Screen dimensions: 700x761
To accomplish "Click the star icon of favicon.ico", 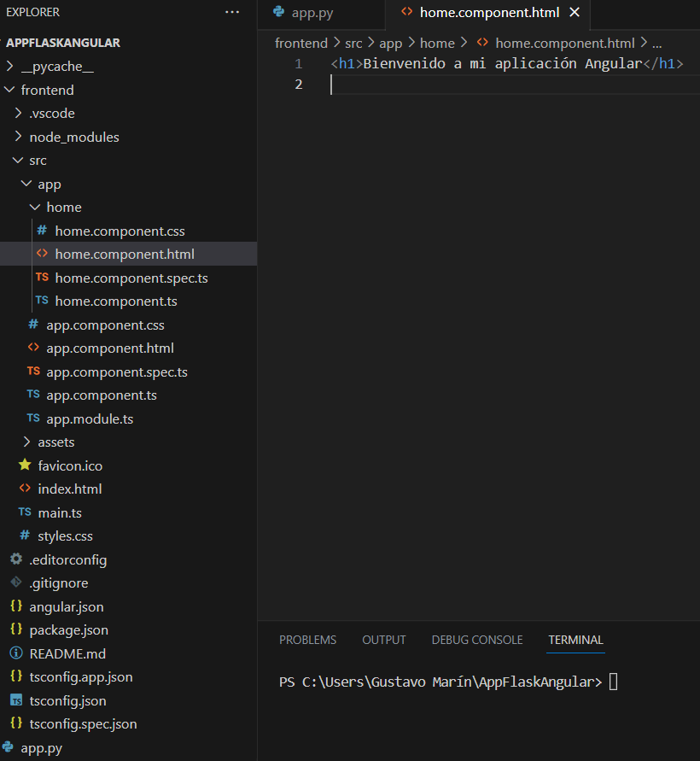I will [x=25, y=465].
